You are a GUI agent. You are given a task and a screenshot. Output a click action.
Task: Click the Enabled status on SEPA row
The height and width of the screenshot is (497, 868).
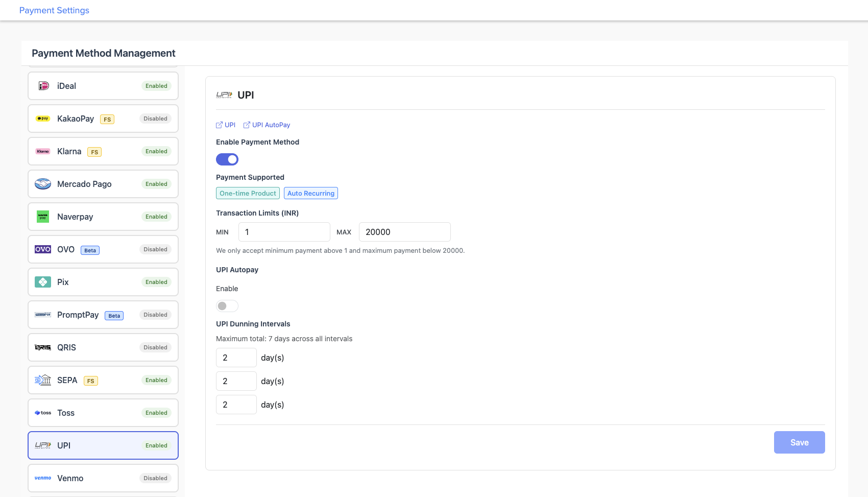point(156,380)
